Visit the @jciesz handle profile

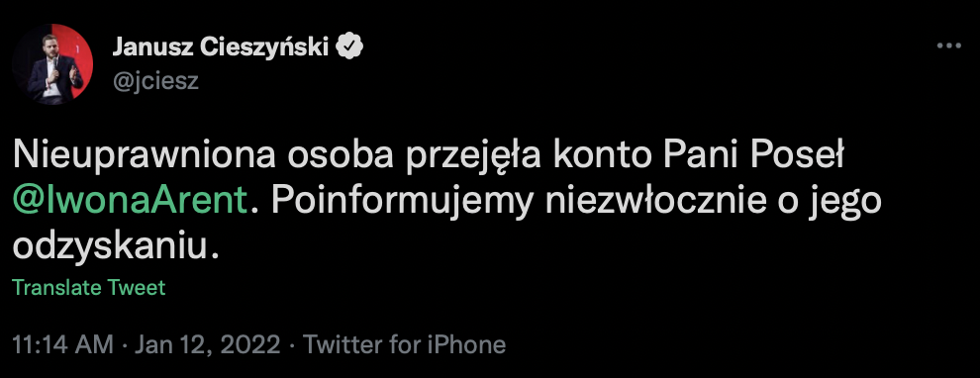155,81
